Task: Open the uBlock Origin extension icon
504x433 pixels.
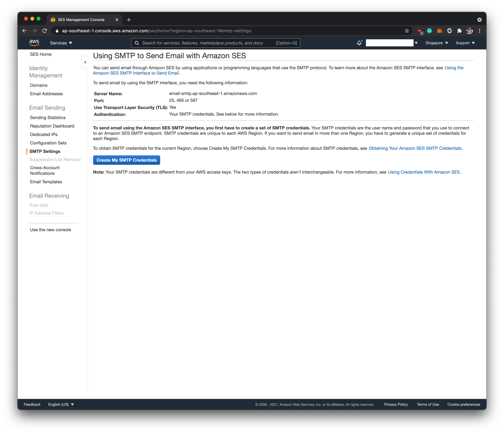Action: (x=420, y=31)
